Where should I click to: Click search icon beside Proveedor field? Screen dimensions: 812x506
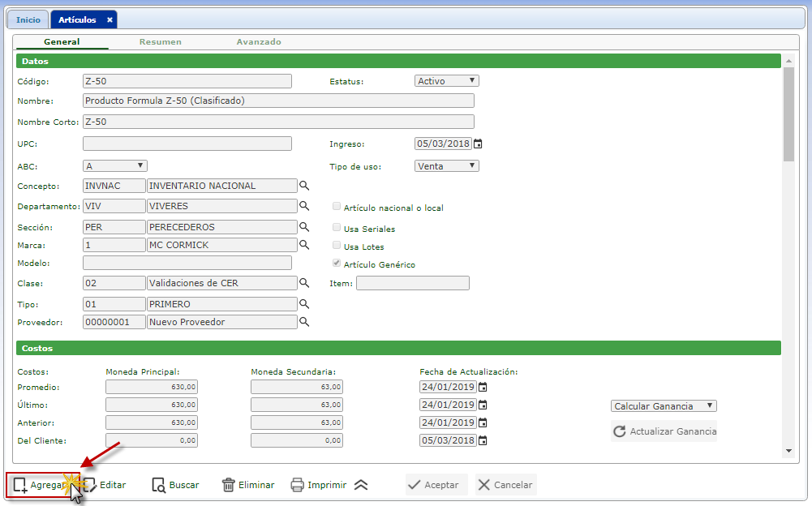point(304,322)
